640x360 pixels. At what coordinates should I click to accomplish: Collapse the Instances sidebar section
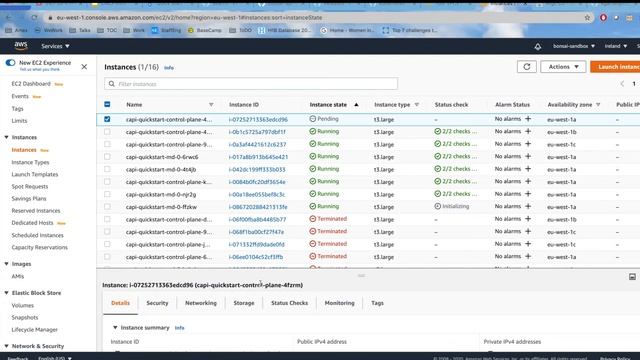7,137
